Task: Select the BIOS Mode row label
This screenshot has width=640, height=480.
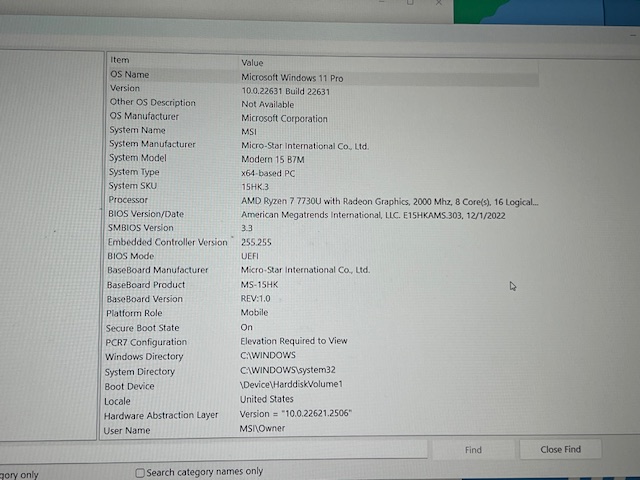Action: click(x=131, y=256)
